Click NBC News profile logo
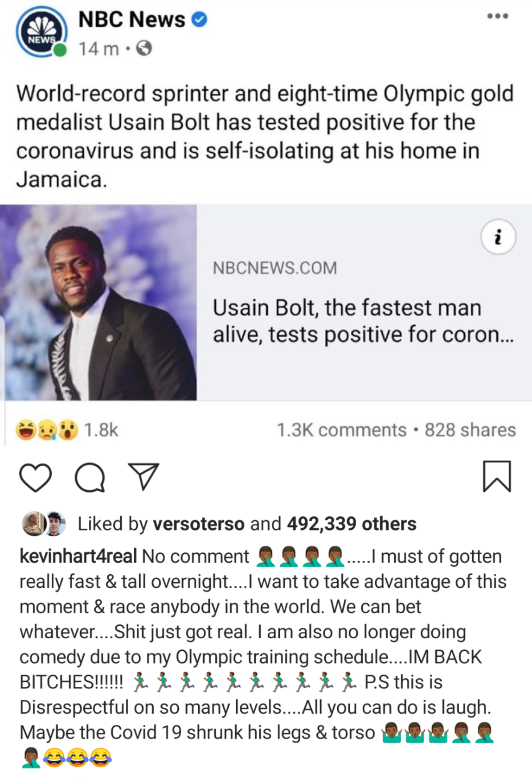 tap(41, 33)
